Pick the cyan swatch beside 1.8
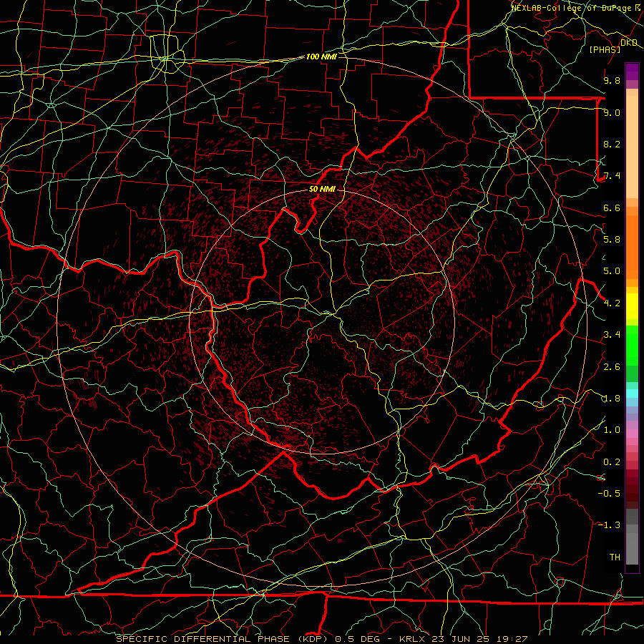This screenshot has width=644, height=644. (x=632, y=394)
